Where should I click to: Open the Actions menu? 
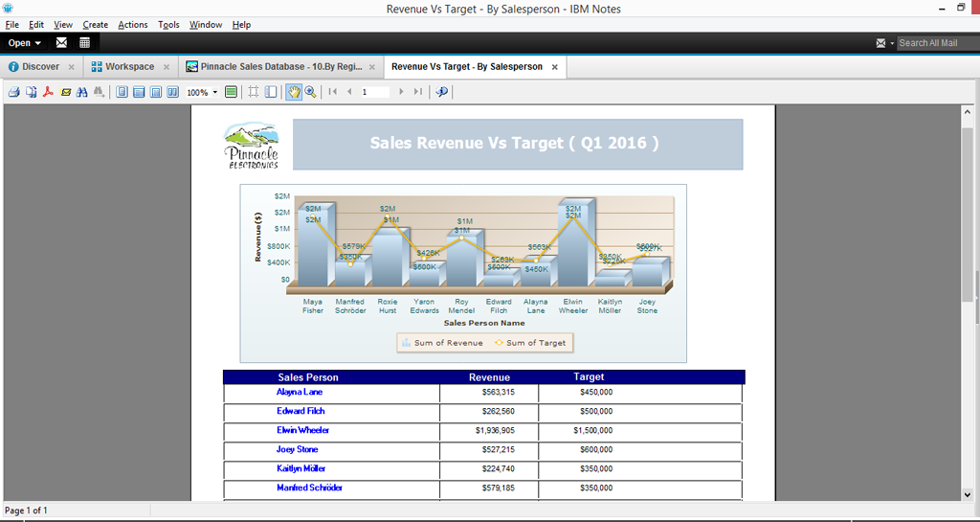pyautogui.click(x=133, y=25)
